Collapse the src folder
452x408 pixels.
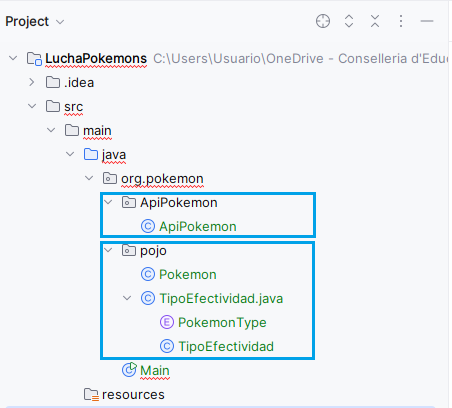pos(32,106)
